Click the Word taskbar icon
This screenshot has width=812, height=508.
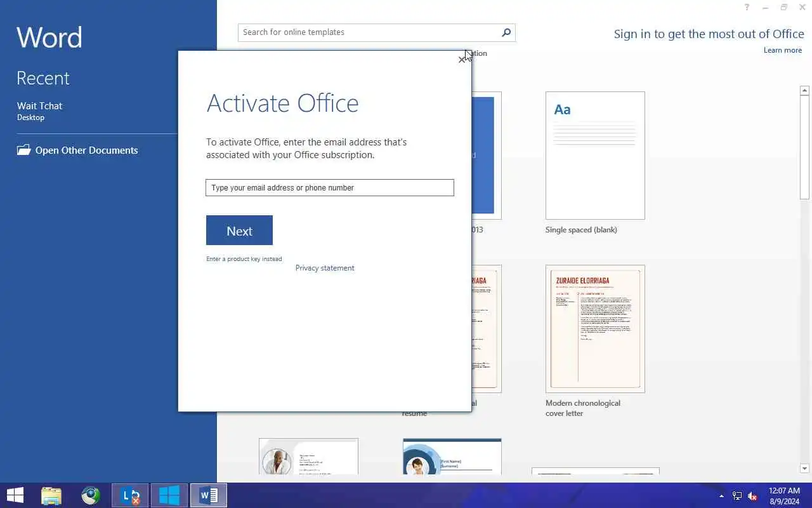(x=208, y=495)
